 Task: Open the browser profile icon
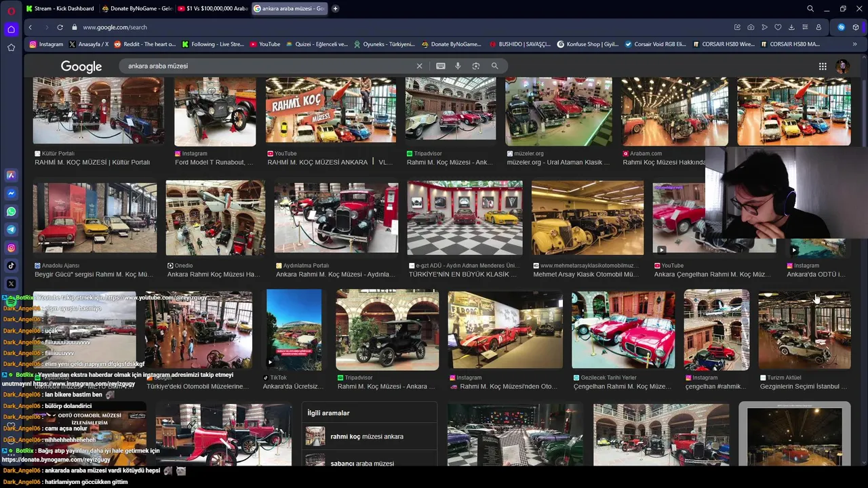818,27
